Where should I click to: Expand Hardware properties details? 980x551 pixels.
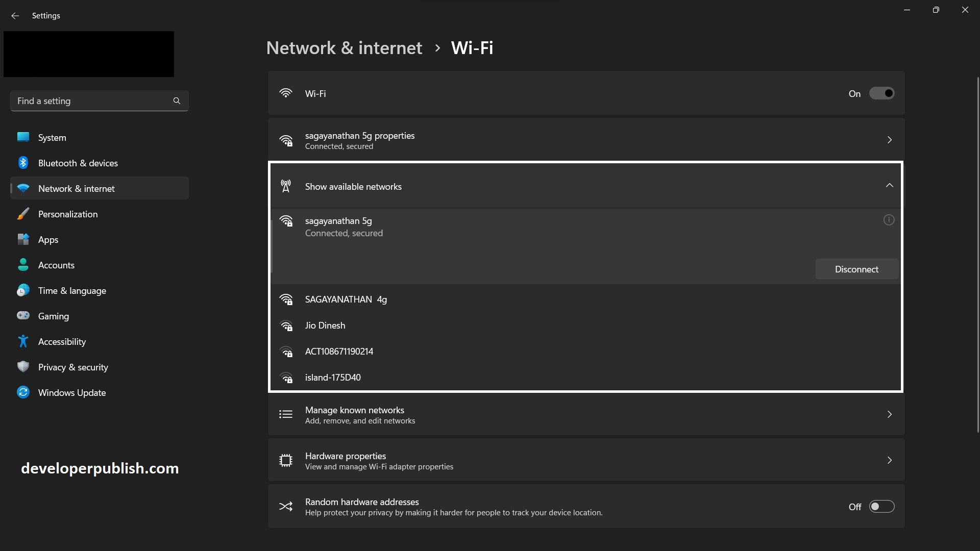click(x=890, y=460)
